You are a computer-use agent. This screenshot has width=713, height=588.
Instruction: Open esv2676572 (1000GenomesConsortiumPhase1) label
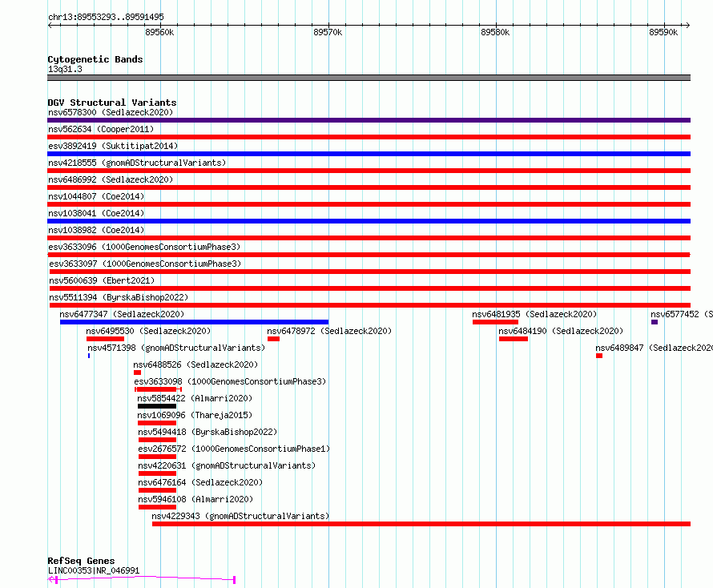click(234, 449)
